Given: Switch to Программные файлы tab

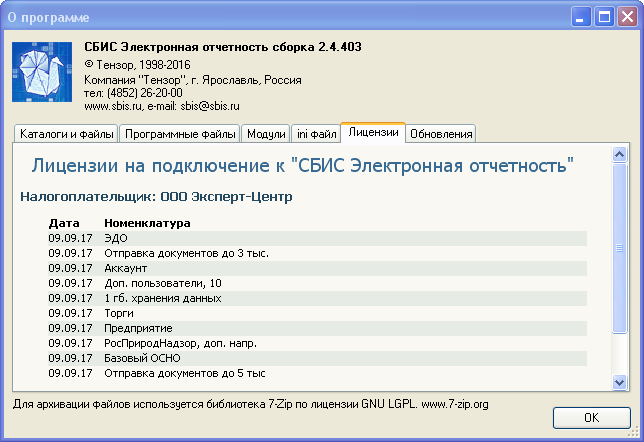Looking at the screenshot, I should point(180,134).
